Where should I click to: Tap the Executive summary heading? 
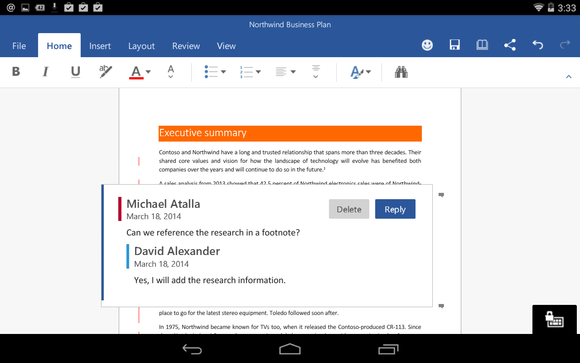290,133
